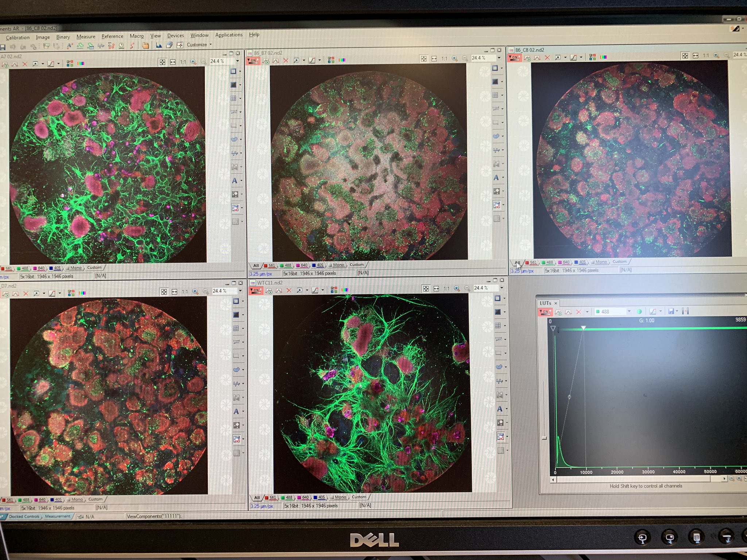Open the 488 channel dropdown in LUTs panel
This screenshot has height=560, width=747.
click(629, 311)
